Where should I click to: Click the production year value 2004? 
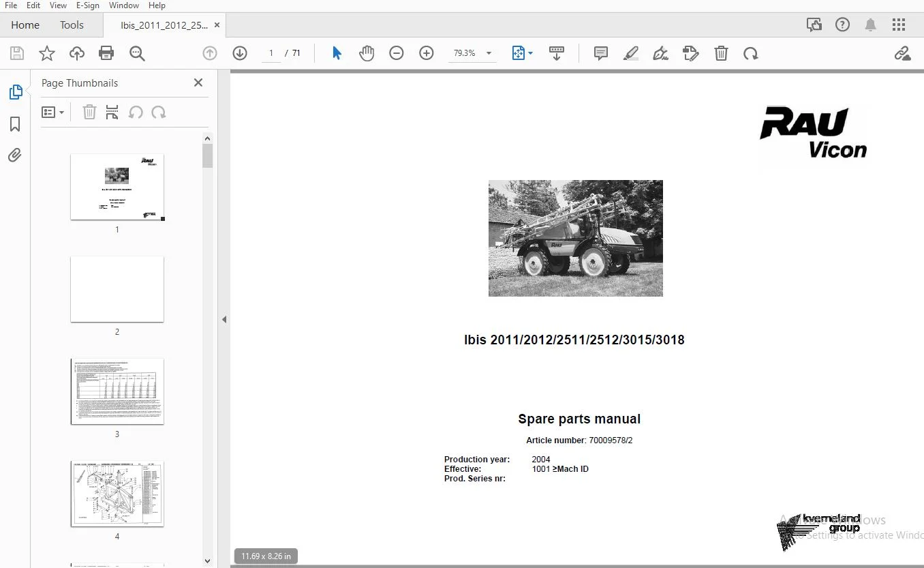pyautogui.click(x=541, y=460)
